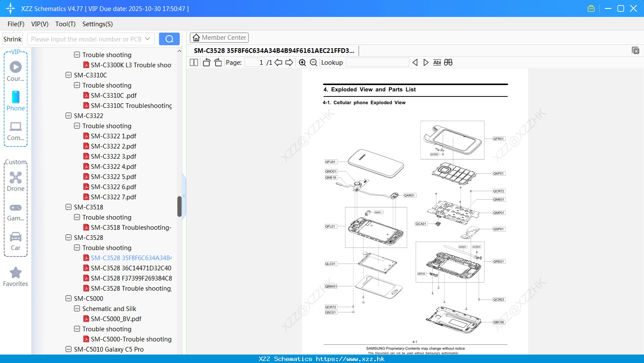Rotate page clockwise icon
The height and width of the screenshot is (363, 644).
coord(218,63)
